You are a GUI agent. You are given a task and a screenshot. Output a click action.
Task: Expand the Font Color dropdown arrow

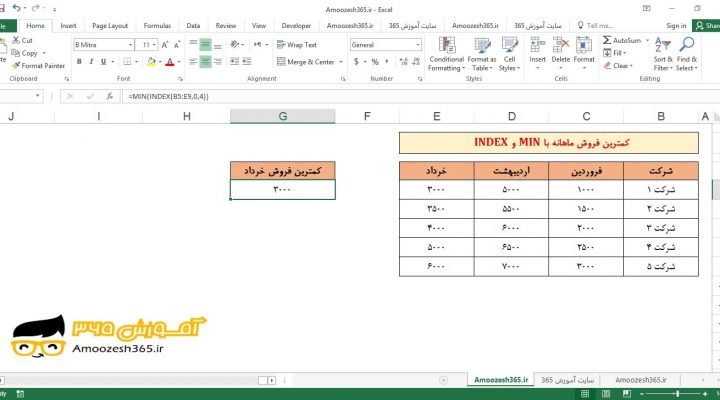click(179, 62)
